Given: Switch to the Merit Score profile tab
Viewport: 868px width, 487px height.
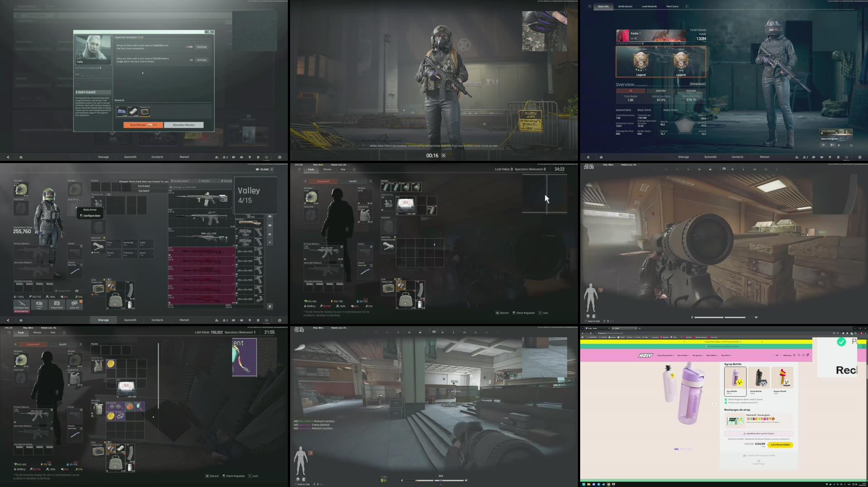Looking at the screenshot, I should click(672, 6).
